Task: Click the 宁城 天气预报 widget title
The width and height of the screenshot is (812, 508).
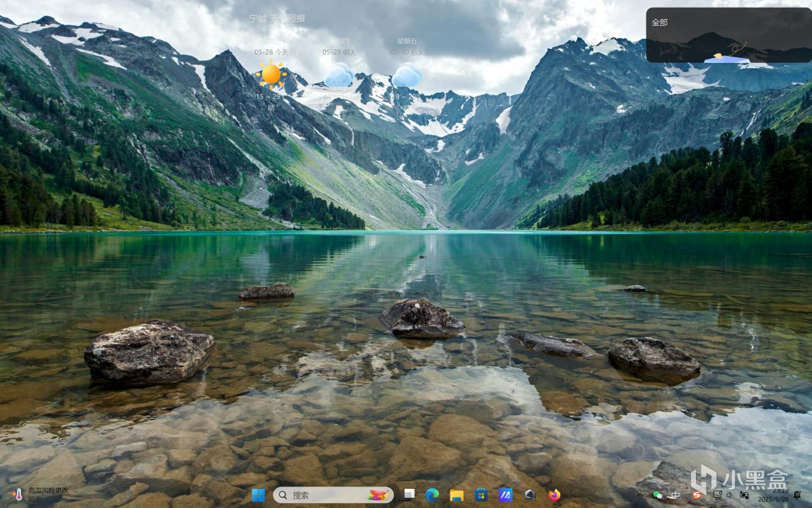Action: click(277, 18)
